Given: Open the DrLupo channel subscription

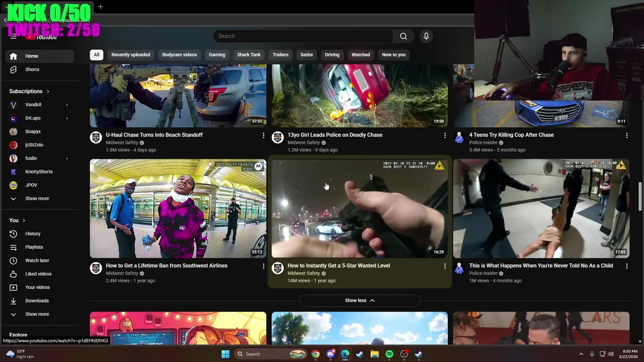Looking at the screenshot, I should (39, 118).
